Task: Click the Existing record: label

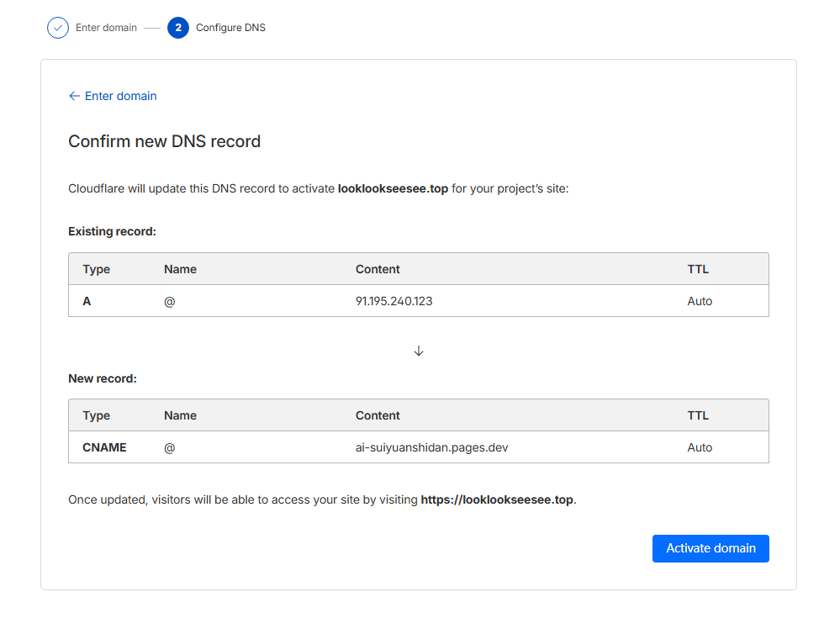Action: [x=112, y=231]
